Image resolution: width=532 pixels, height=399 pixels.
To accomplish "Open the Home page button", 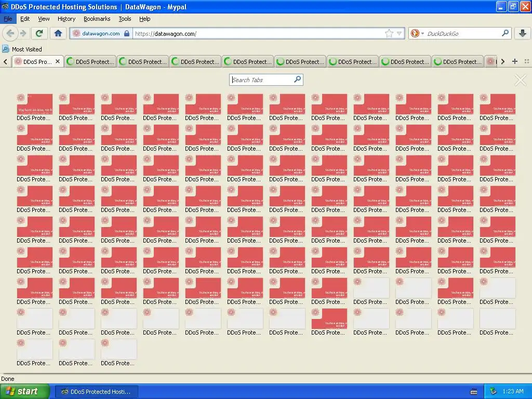I will (58, 33).
